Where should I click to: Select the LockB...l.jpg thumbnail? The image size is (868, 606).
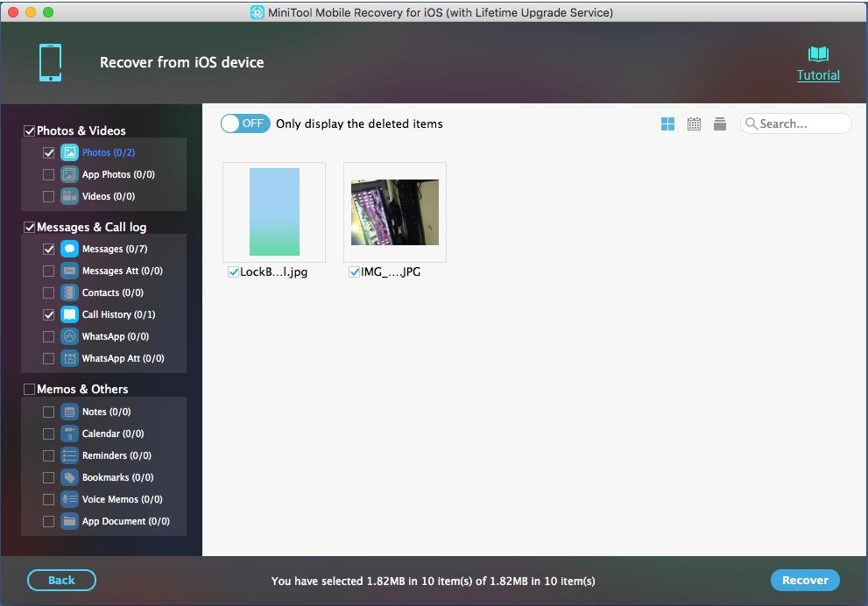pos(274,212)
